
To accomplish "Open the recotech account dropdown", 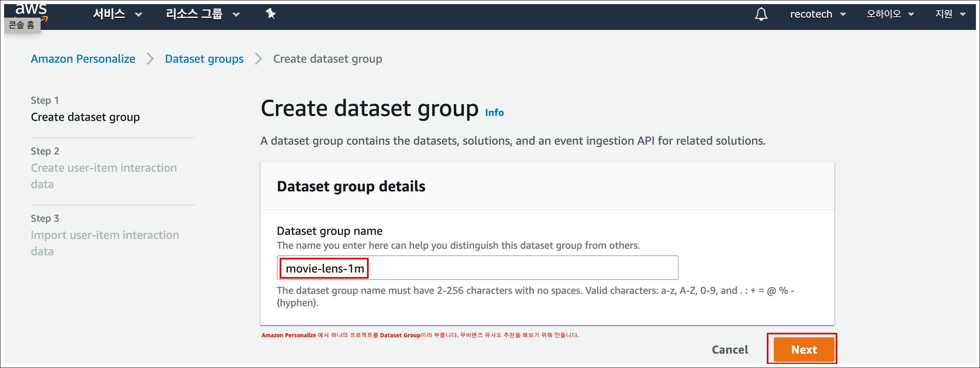I will 818,14.
